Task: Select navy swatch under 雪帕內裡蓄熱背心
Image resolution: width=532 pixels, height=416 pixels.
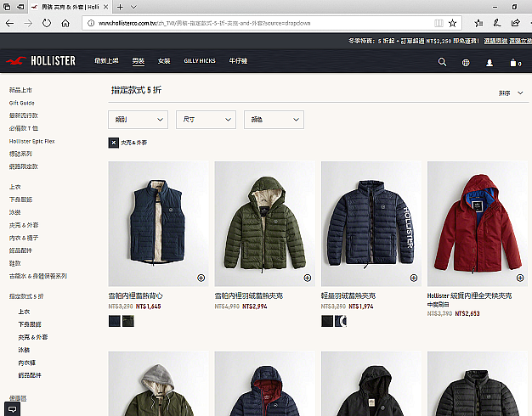Action: click(115, 321)
